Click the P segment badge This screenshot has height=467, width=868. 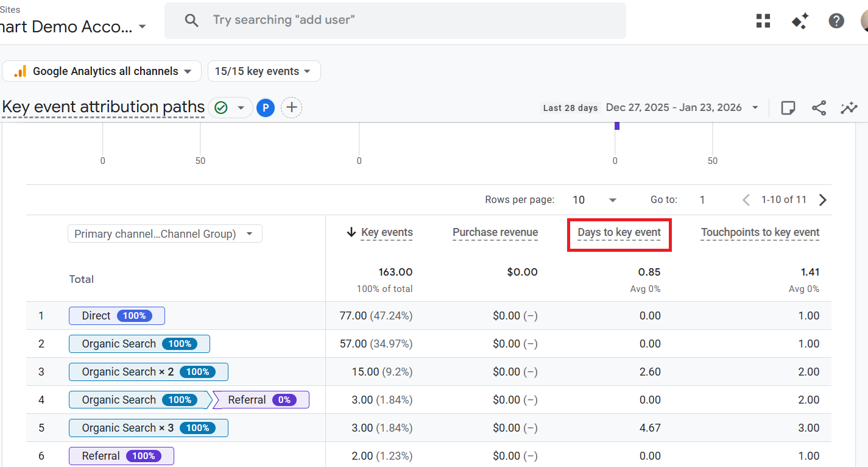coord(265,108)
